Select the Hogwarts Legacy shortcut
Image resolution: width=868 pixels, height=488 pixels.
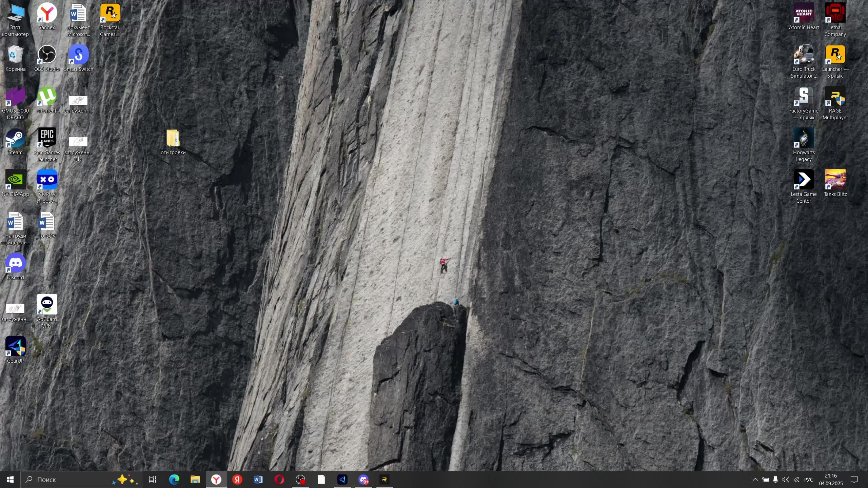pyautogui.click(x=804, y=138)
